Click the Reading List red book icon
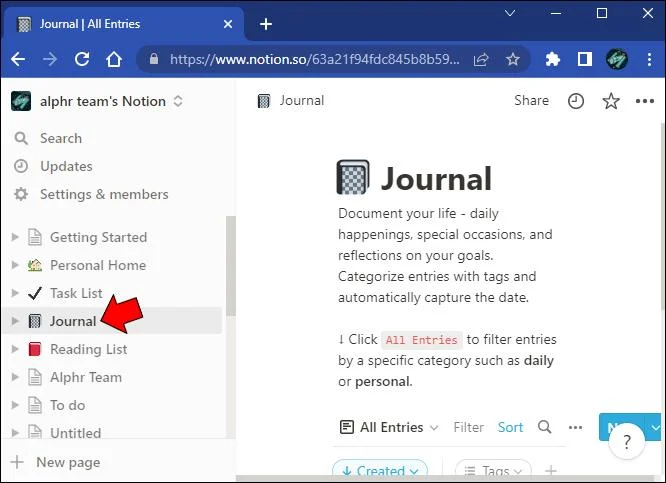Screen dimensions: 666x483 [34, 349]
